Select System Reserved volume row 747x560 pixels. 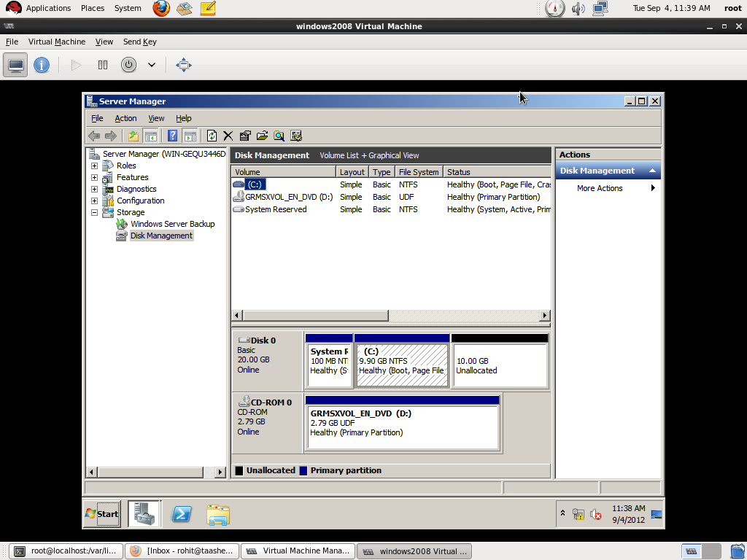(x=391, y=209)
